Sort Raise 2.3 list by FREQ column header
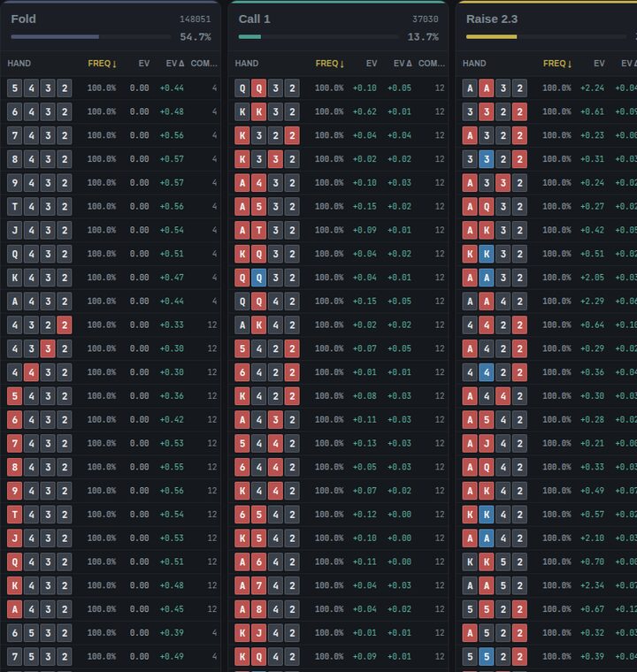Image resolution: width=637 pixels, height=672 pixels. [557, 64]
